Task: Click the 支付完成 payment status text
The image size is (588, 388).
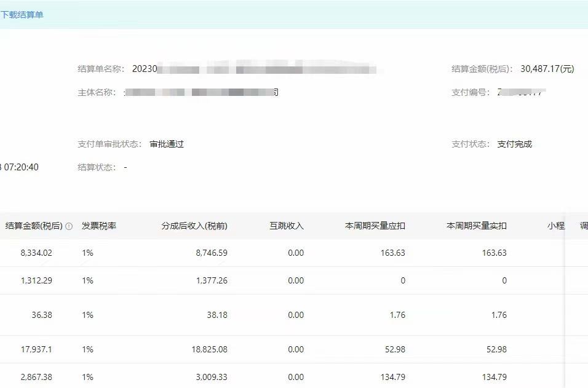Action: 514,145
